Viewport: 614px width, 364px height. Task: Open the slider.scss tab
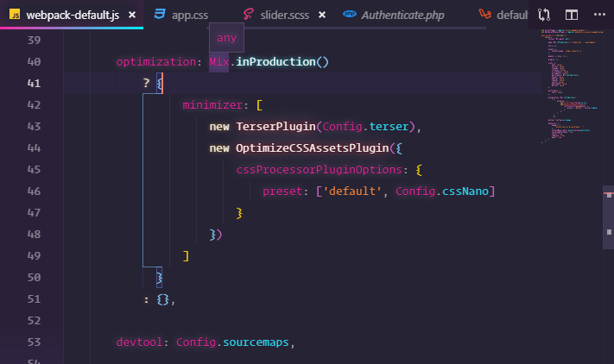tap(285, 16)
